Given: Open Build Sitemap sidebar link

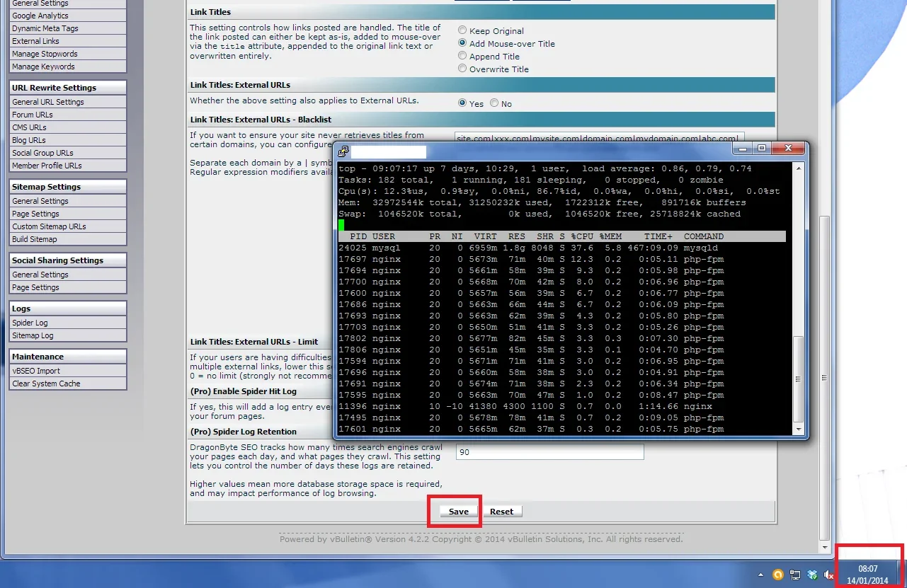Looking at the screenshot, I should pyautogui.click(x=35, y=239).
